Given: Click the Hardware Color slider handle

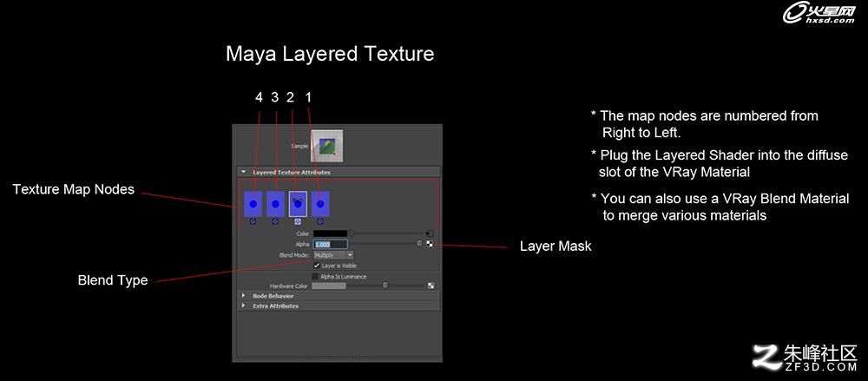Looking at the screenshot, I should (x=385, y=286).
